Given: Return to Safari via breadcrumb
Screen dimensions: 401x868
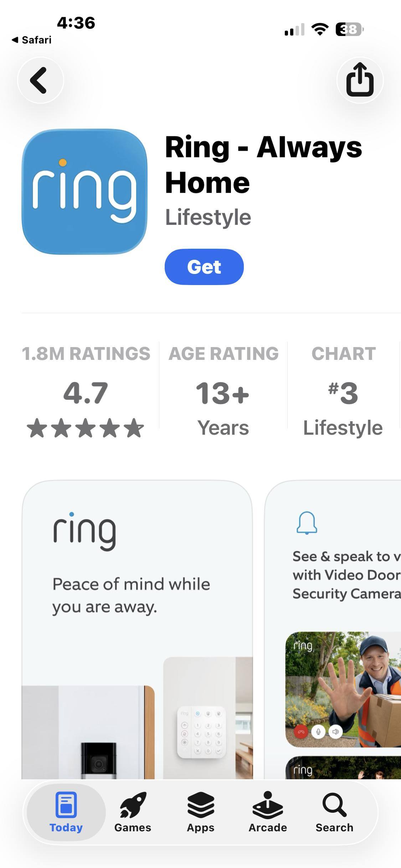Looking at the screenshot, I should 31,40.
